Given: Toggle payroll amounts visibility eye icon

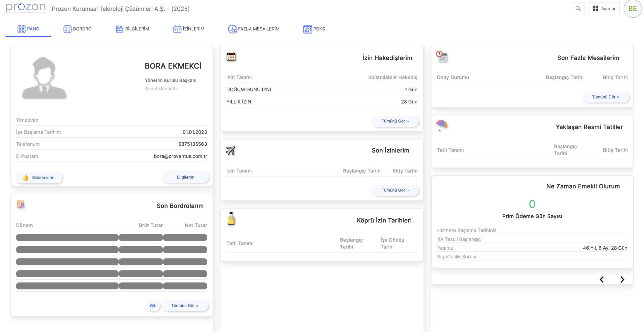Looking at the screenshot, I should (x=152, y=306).
